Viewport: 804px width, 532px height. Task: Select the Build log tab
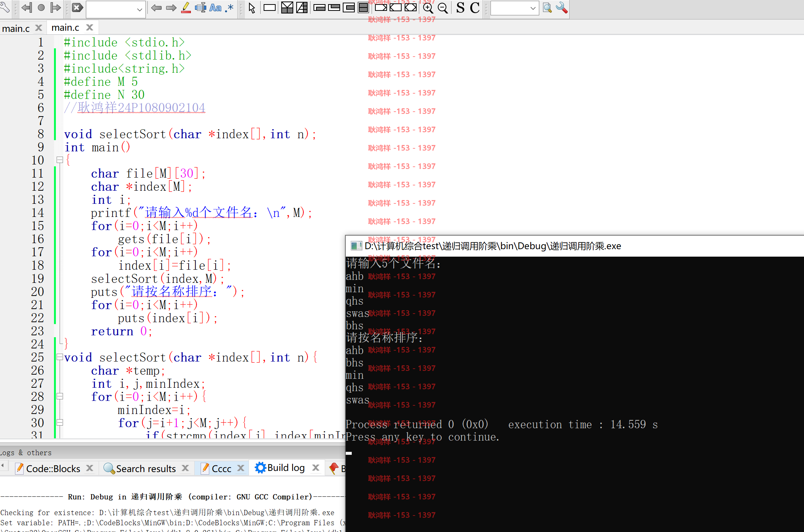[286, 468]
